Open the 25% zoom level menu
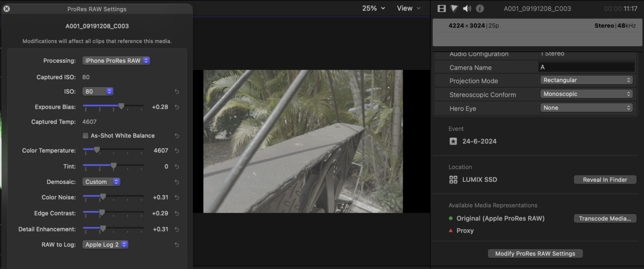644x269 pixels. tap(373, 8)
